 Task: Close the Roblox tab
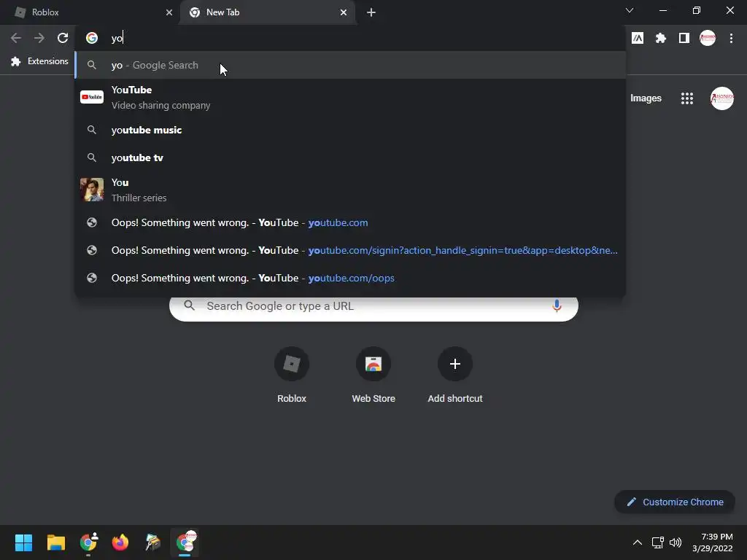pyautogui.click(x=169, y=12)
